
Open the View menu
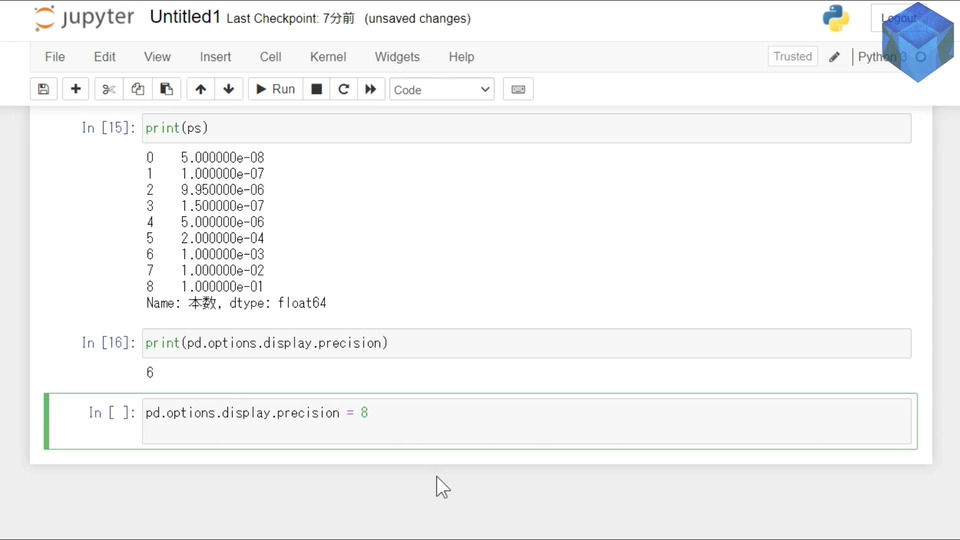point(157,57)
